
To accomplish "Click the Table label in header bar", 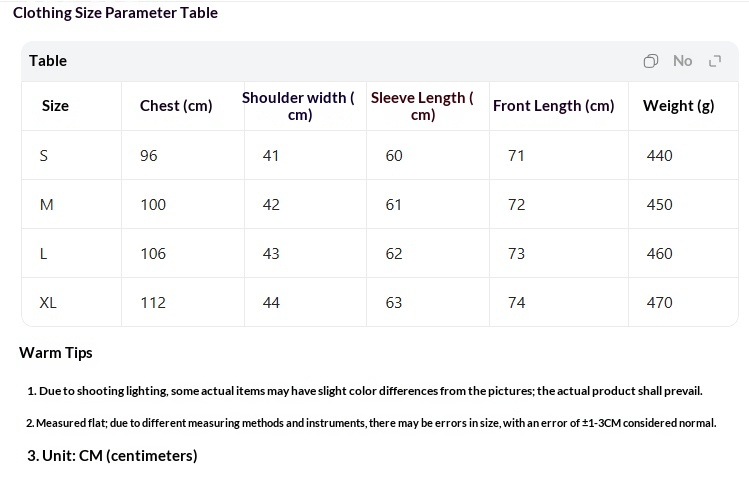I will 48,61.
